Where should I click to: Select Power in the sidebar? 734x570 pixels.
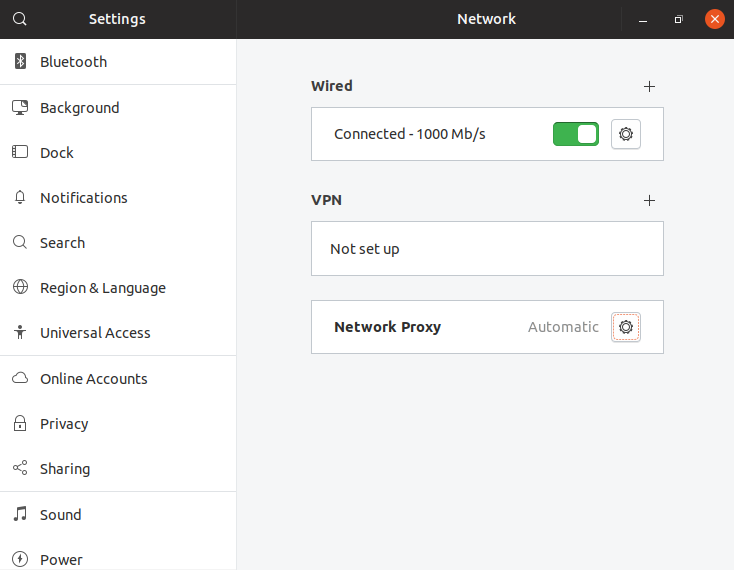click(x=118, y=554)
